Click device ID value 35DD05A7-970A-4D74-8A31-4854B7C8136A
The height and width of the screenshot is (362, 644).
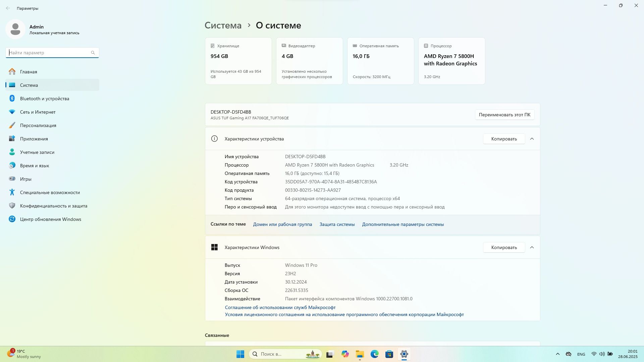pos(331,182)
